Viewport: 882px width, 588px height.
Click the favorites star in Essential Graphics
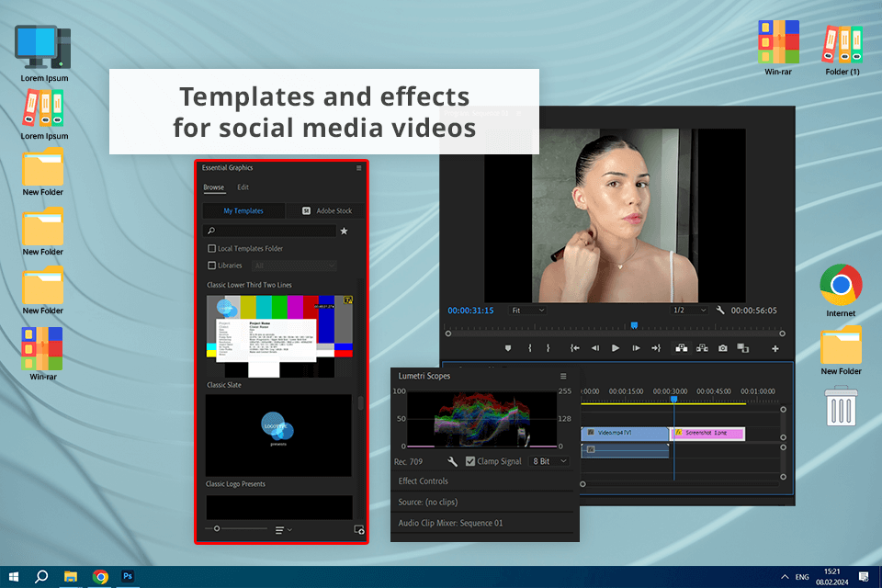tap(345, 231)
